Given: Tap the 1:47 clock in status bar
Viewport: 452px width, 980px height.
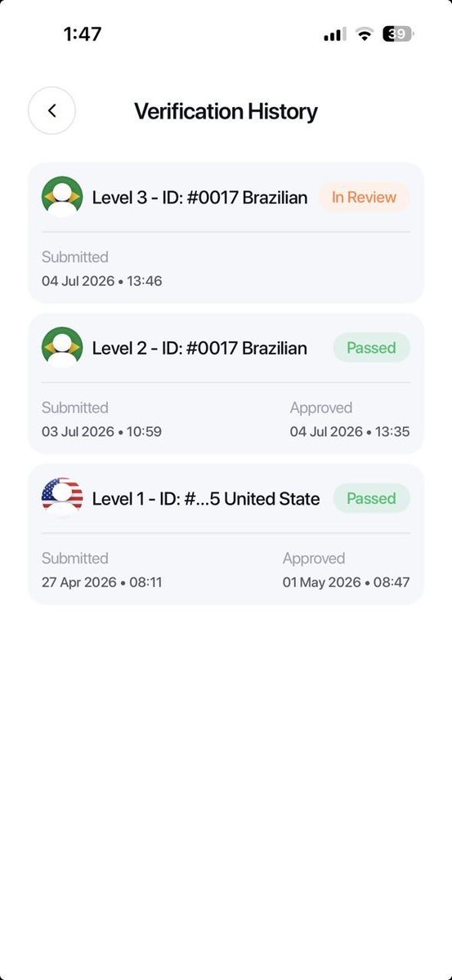Looking at the screenshot, I should pos(84,34).
